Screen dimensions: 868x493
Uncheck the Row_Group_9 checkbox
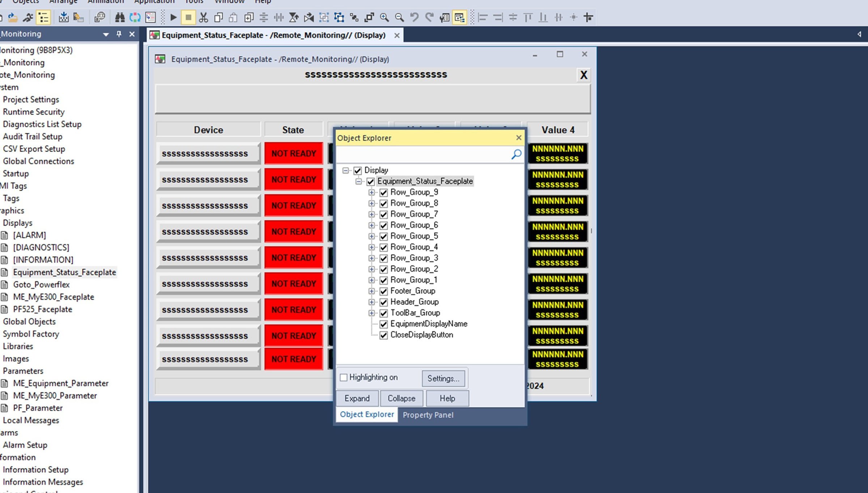384,192
